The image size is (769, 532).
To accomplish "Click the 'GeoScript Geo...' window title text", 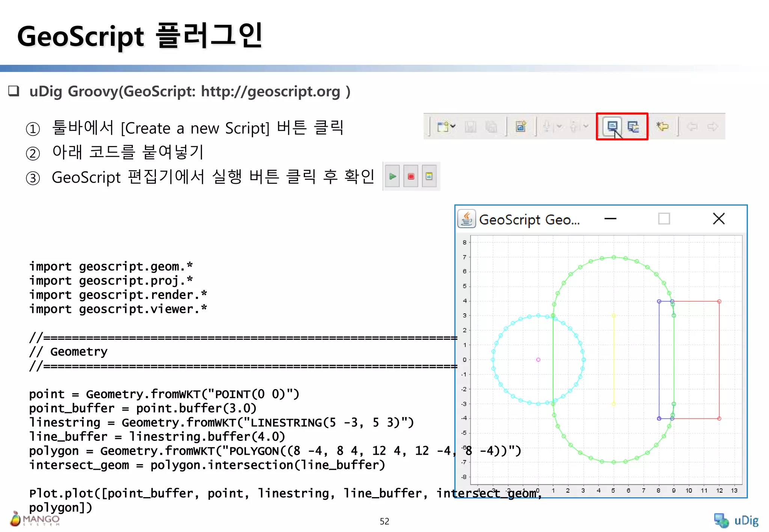I will tap(529, 220).
